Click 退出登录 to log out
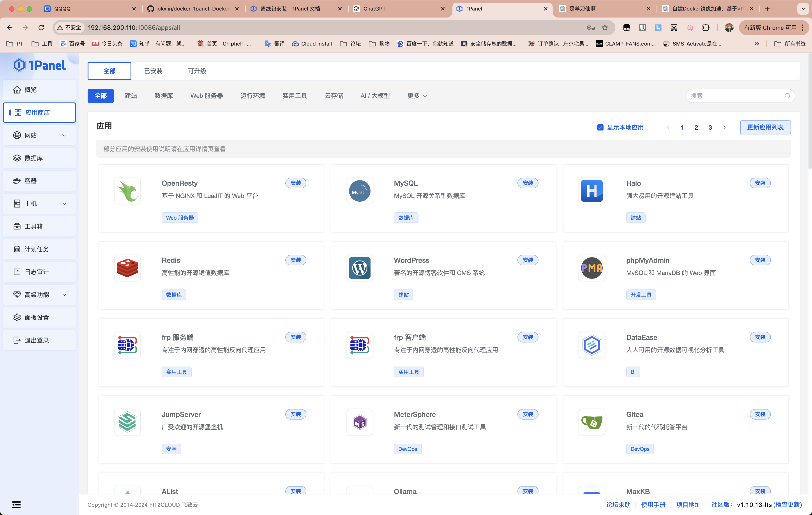 (39, 340)
